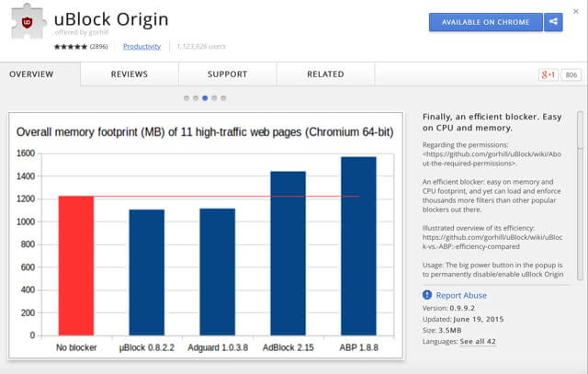Image resolution: width=588 pixels, height=374 pixels.
Task: Open the See all 42 languages link
Action: pos(478,341)
